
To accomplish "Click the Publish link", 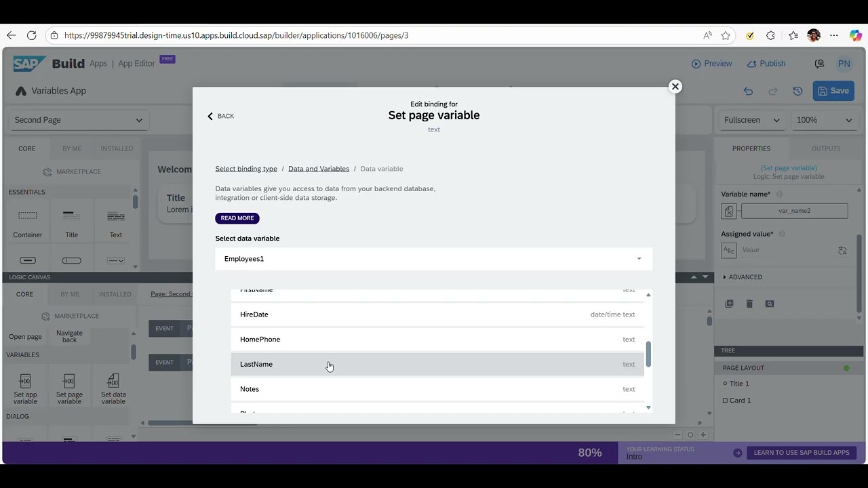I will pos(766,64).
